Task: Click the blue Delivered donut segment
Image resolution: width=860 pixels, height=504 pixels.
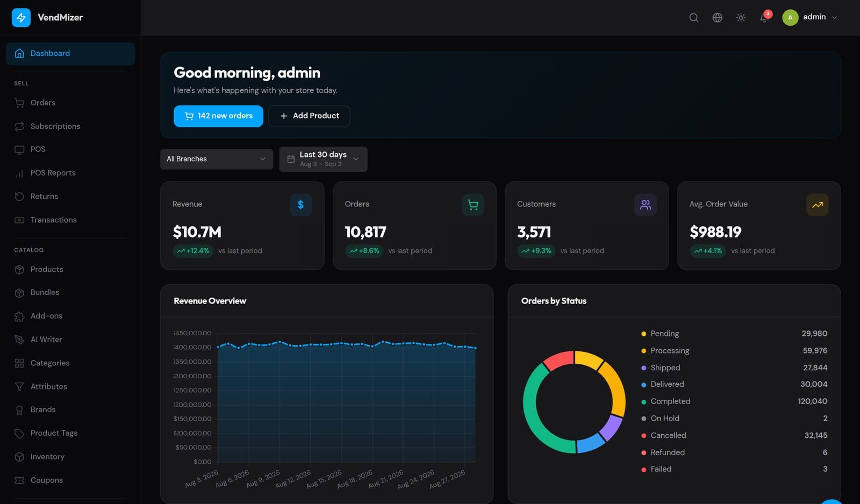Action: tap(590, 443)
